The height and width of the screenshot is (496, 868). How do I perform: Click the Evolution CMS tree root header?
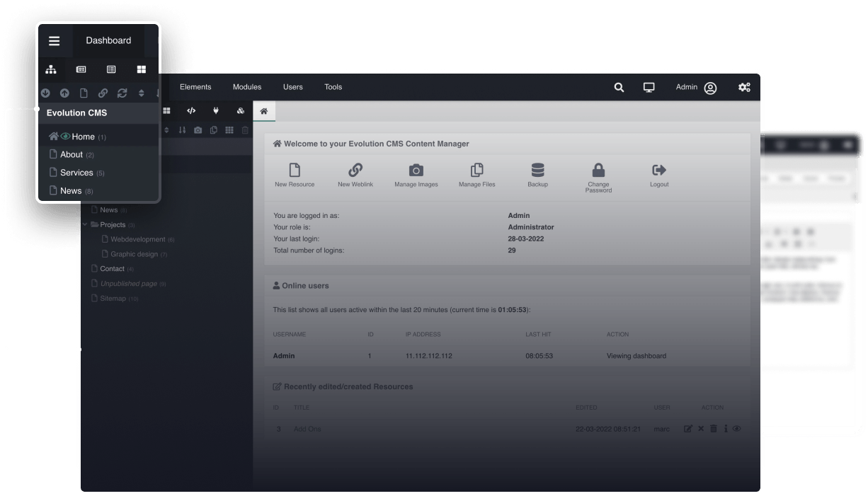(77, 113)
